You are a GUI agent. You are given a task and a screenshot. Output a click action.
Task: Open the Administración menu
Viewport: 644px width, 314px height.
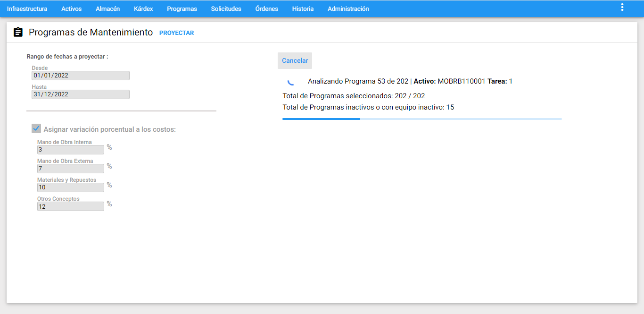348,8
